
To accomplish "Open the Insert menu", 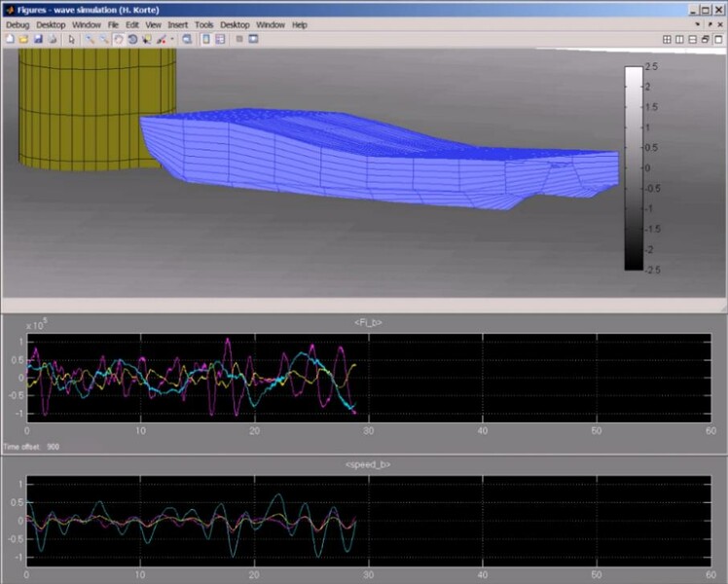I will coord(178,24).
